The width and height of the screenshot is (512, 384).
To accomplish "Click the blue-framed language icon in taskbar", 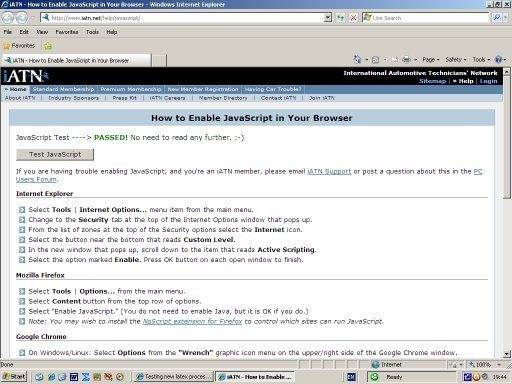I will (351, 377).
